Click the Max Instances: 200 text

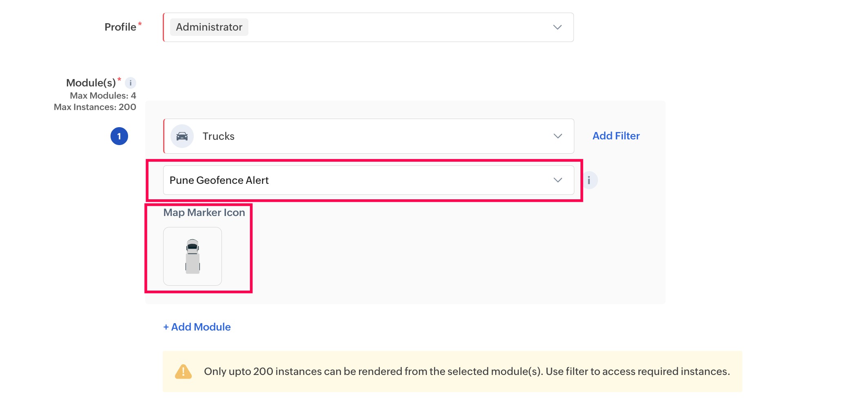coord(95,107)
